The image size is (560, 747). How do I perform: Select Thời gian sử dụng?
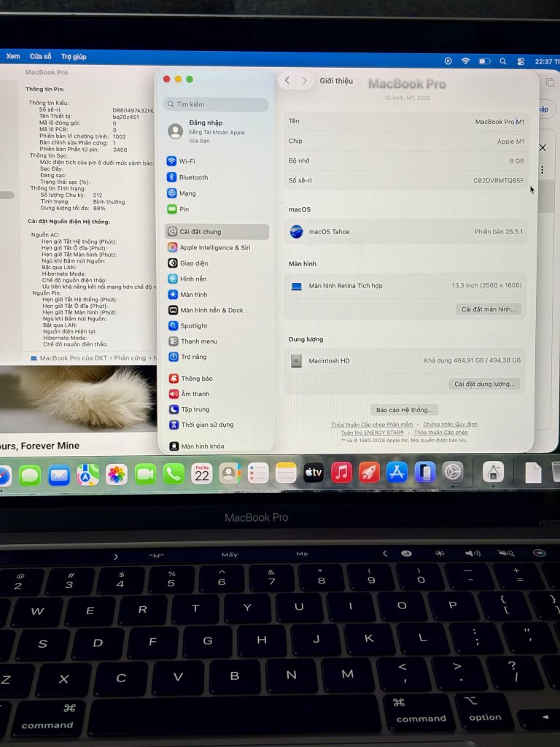(201, 425)
